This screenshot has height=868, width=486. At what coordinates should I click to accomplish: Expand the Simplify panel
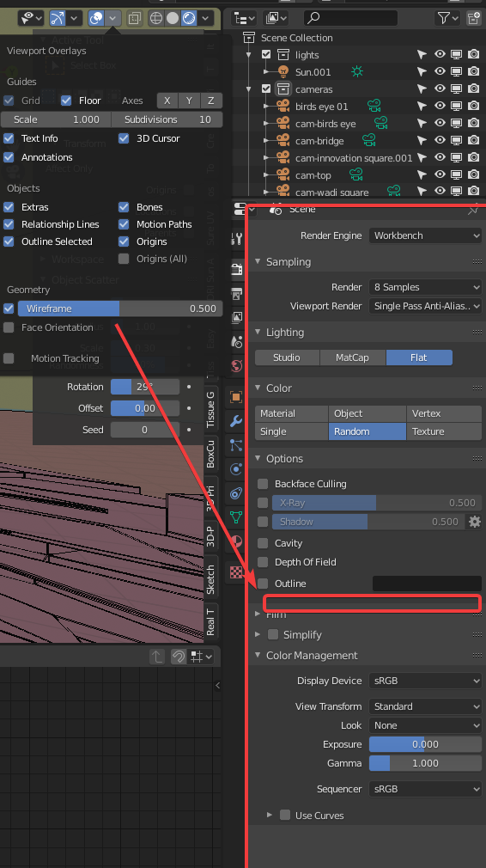[258, 634]
